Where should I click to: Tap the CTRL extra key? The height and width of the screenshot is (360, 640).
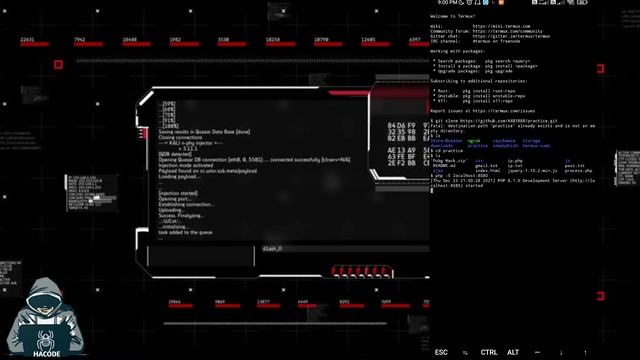pos(489,352)
